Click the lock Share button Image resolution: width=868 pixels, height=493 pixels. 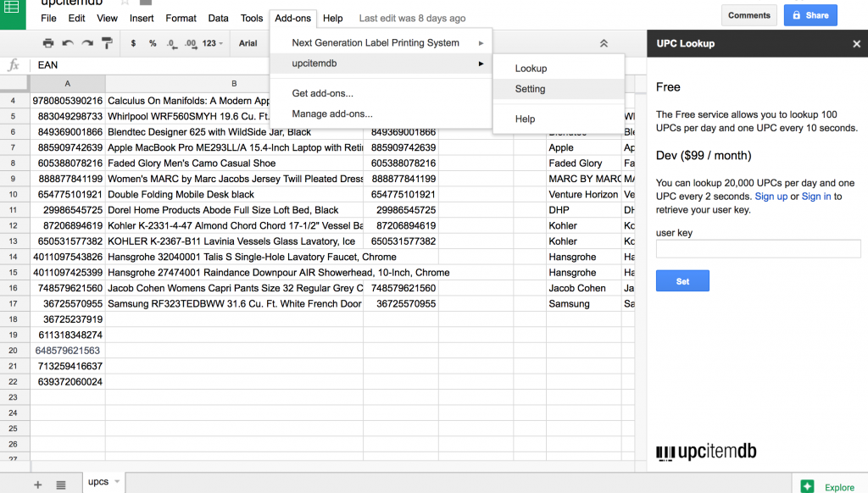point(810,15)
